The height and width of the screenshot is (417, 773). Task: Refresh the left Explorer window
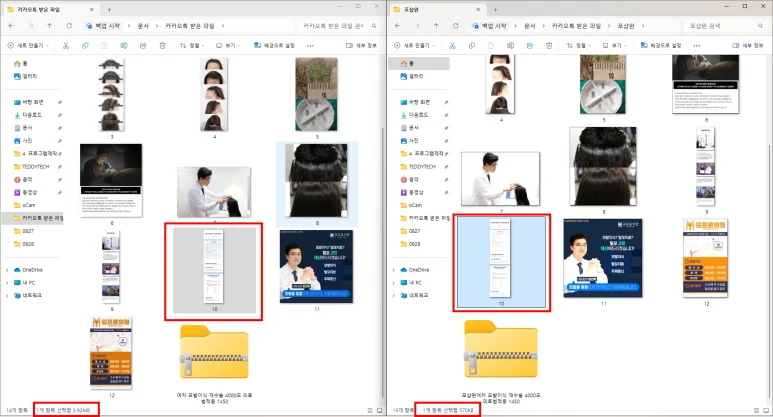[69, 26]
